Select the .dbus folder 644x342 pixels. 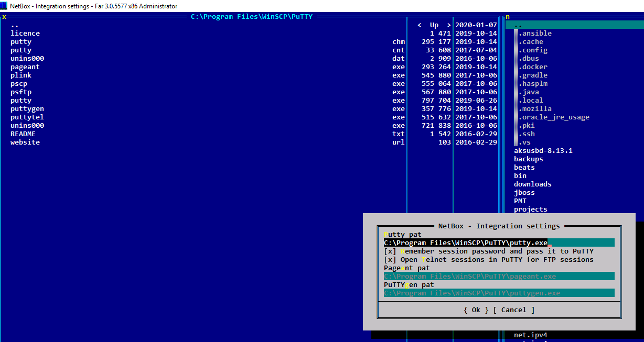(529, 58)
